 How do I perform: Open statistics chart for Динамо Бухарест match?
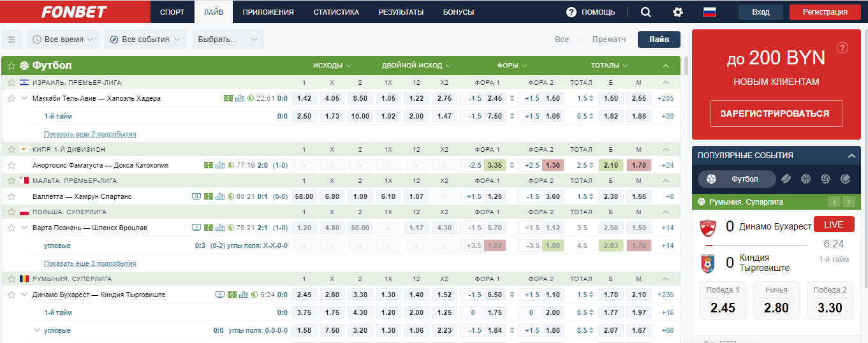[x=242, y=295]
